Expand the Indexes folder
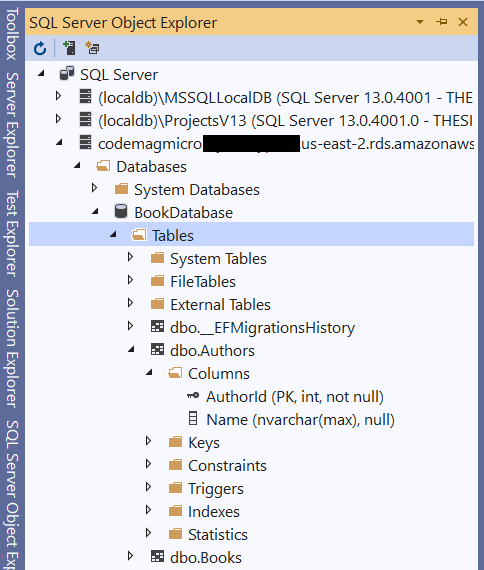The width and height of the screenshot is (484, 570). point(148,510)
